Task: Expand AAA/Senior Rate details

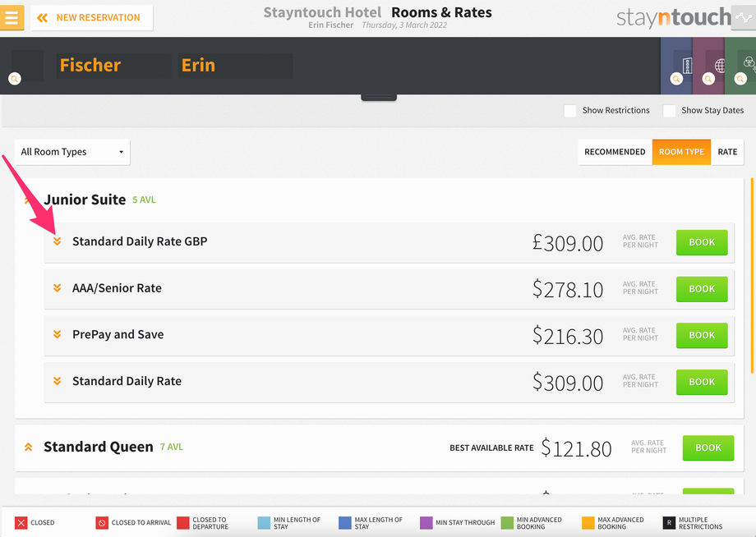Action: tap(57, 288)
